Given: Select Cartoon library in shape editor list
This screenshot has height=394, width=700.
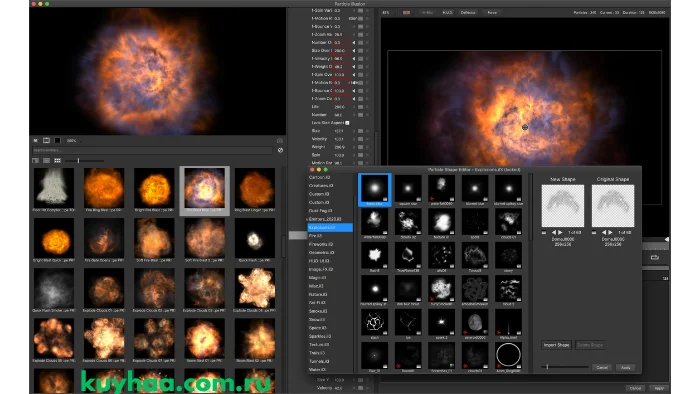Looking at the screenshot, I should [319, 177].
